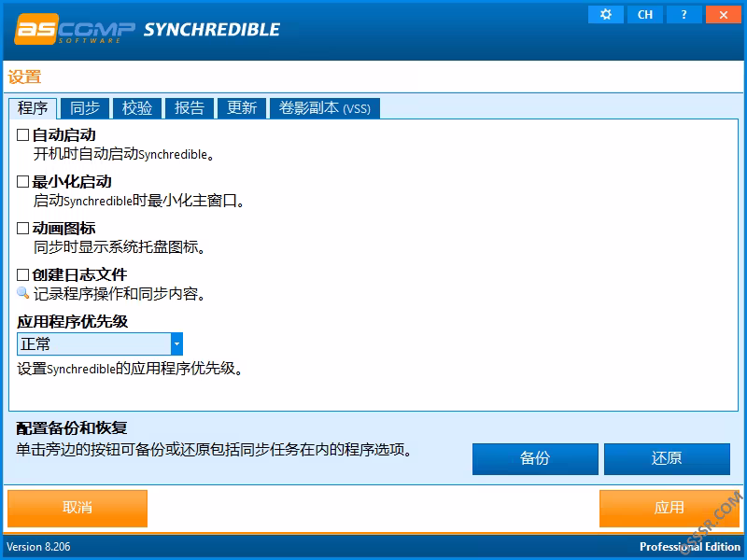Open help with the question mark button
Image resolution: width=747 pixels, height=560 pixels.
pos(684,15)
